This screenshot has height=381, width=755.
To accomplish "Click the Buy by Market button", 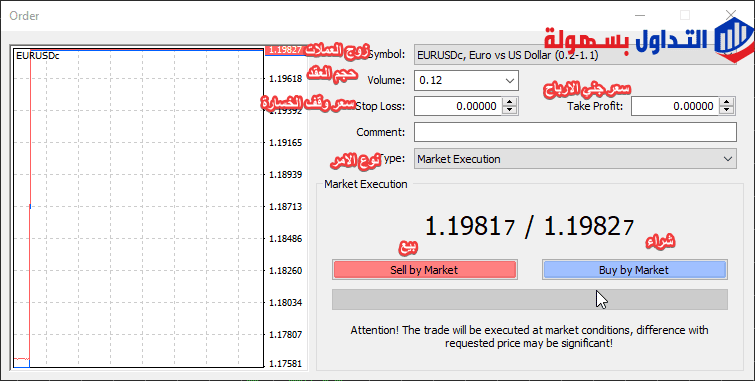I will pyautogui.click(x=635, y=270).
